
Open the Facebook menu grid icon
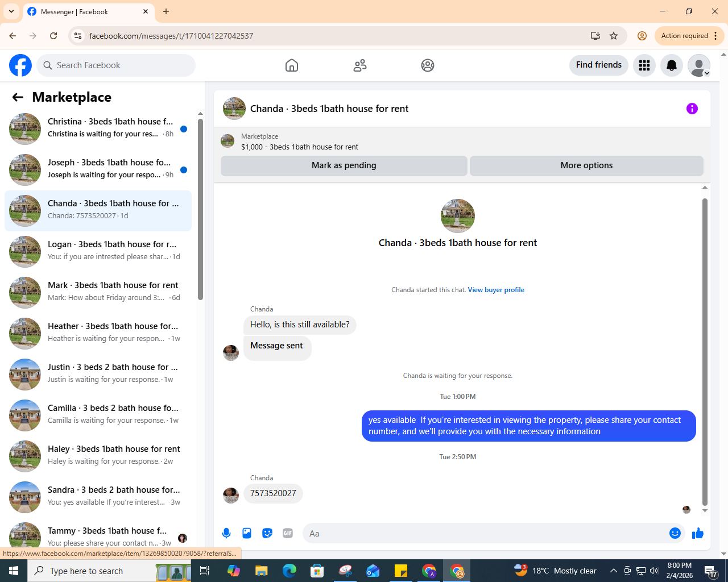(x=644, y=65)
